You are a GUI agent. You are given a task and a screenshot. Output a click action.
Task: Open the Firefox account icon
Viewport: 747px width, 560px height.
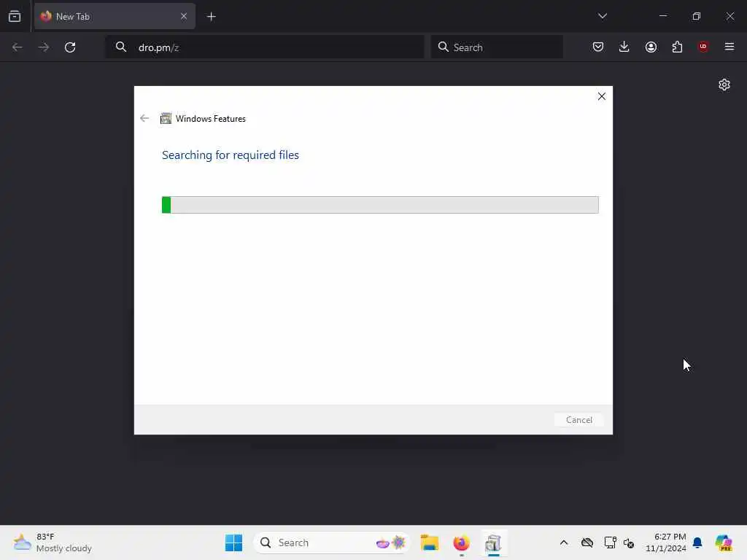point(651,47)
